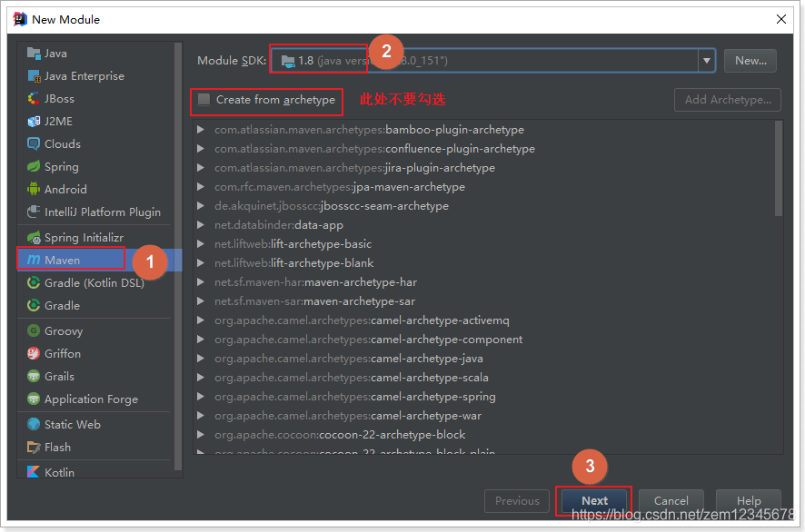Select Gradle (Kotlin DSL) module type
The image size is (805, 532).
(x=94, y=282)
